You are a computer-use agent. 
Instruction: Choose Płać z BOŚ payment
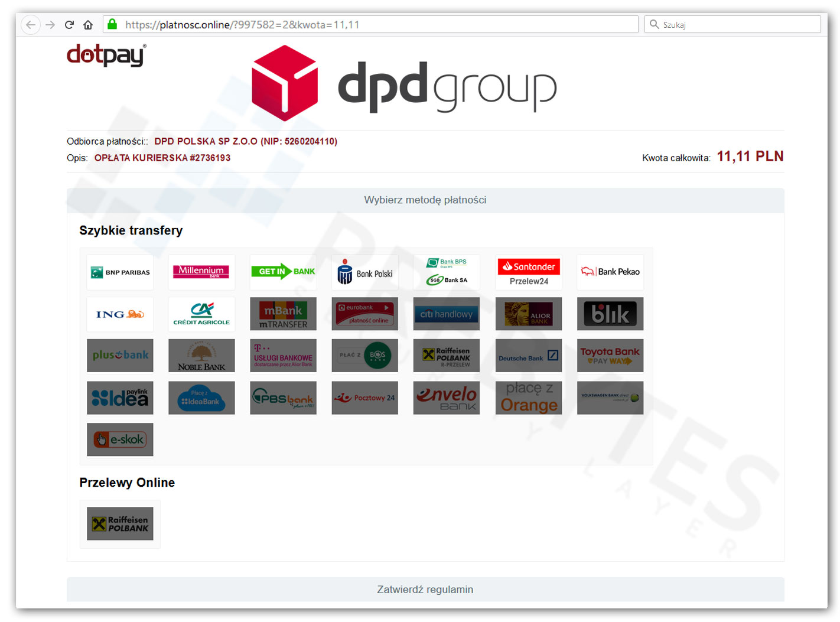coord(364,356)
